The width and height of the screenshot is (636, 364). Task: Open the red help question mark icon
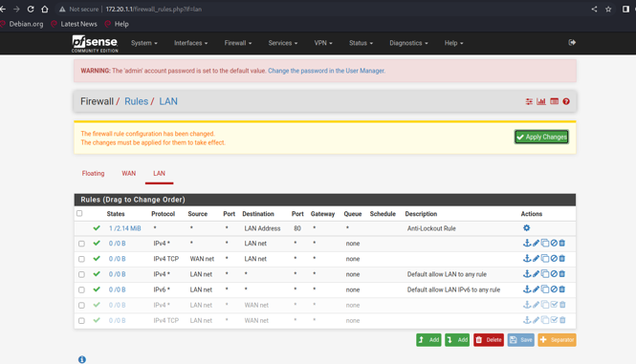(x=566, y=101)
